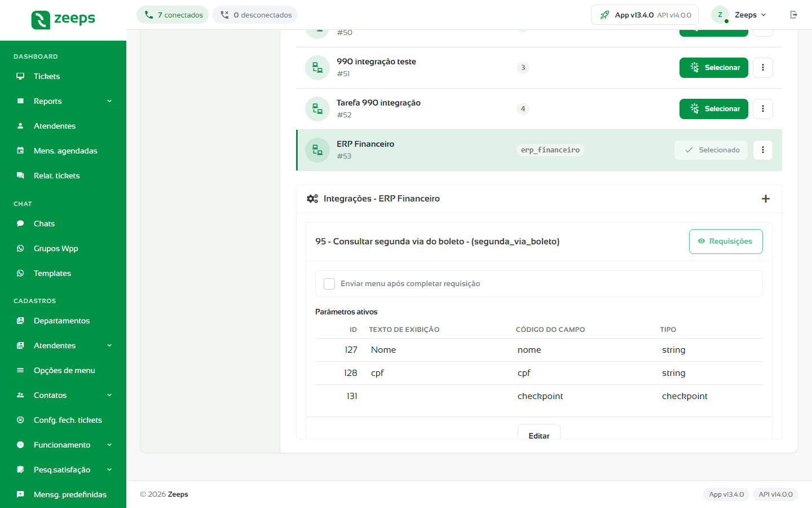Click the Tickets monitor icon
Viewport: 812px width, 508px height.
pos(20,76)
